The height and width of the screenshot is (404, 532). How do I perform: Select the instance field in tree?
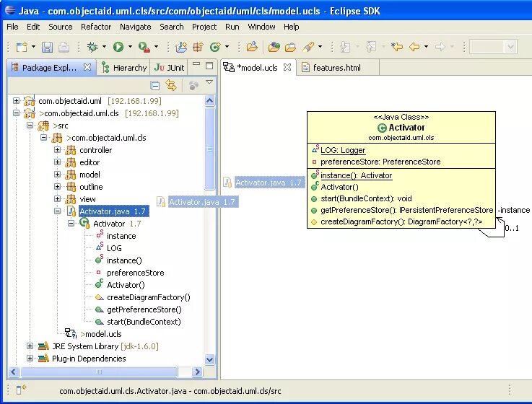[x=121, y=236]
